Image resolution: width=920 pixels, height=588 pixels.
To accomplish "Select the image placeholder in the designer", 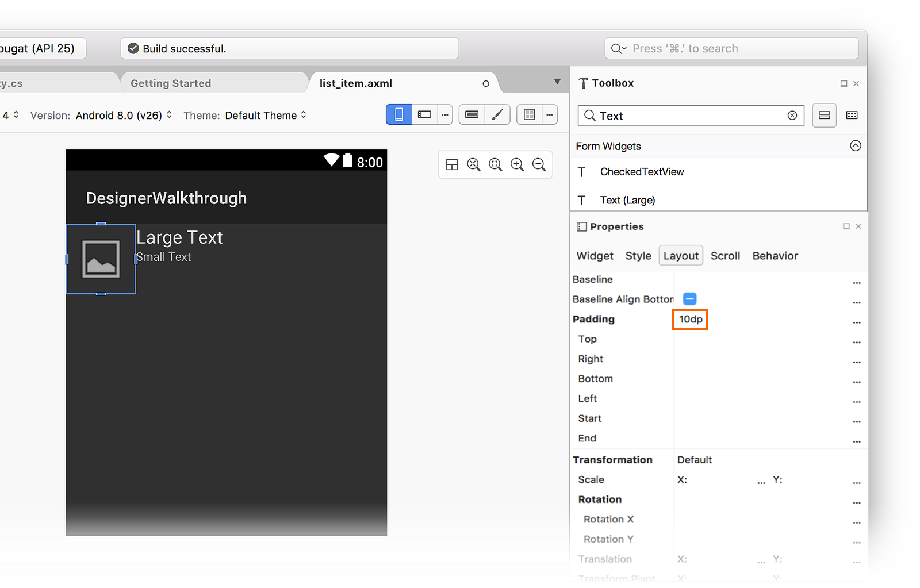I will [x=101, y=259].
